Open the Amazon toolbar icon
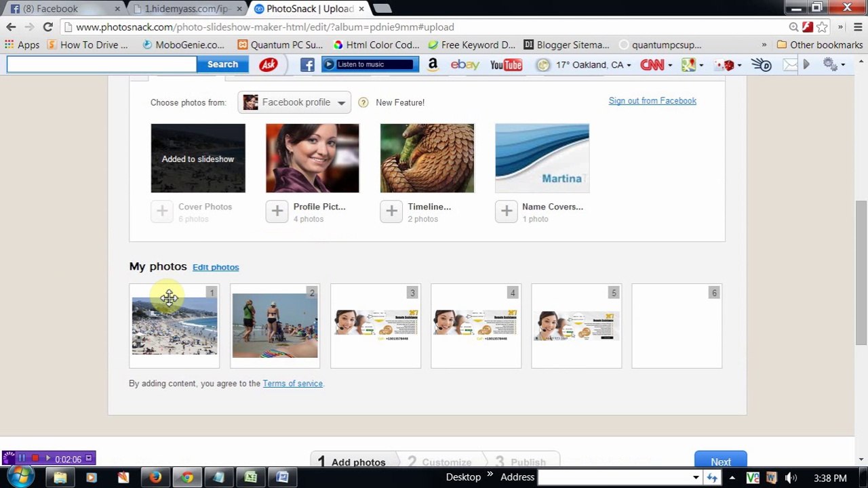868x488 pixels. [x=433, y=64]
